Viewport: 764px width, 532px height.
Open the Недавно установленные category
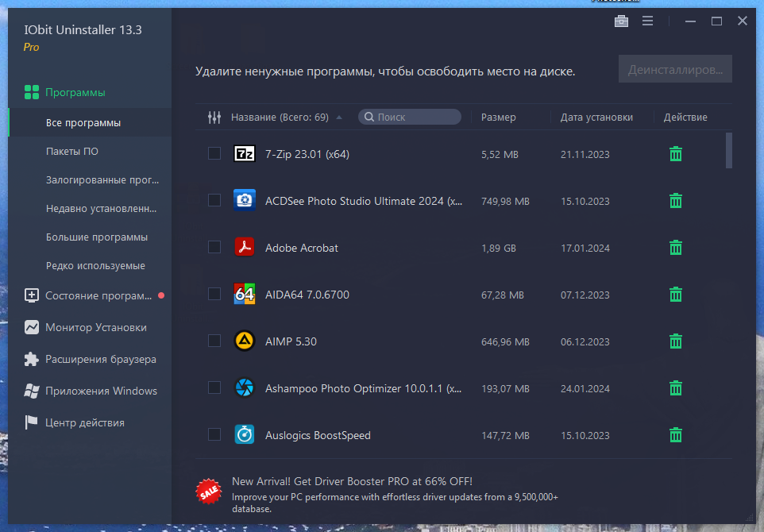pos(90,209)
